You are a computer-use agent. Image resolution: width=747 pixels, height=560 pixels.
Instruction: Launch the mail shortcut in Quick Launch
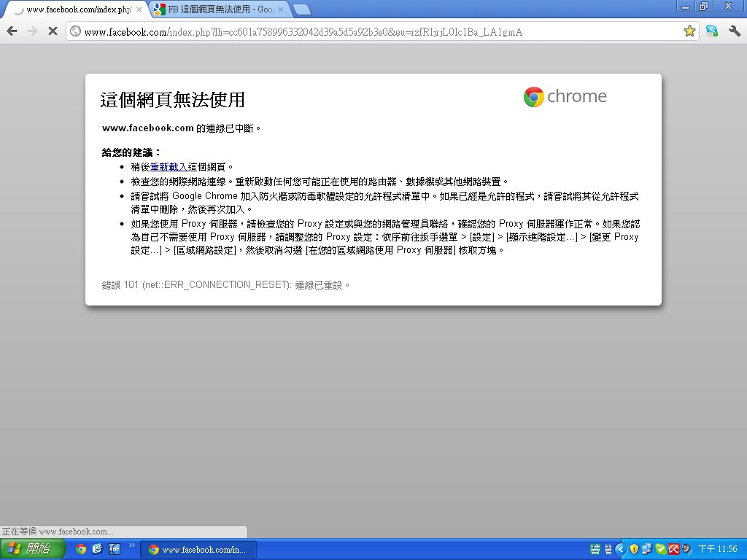[x=98, y=549]
